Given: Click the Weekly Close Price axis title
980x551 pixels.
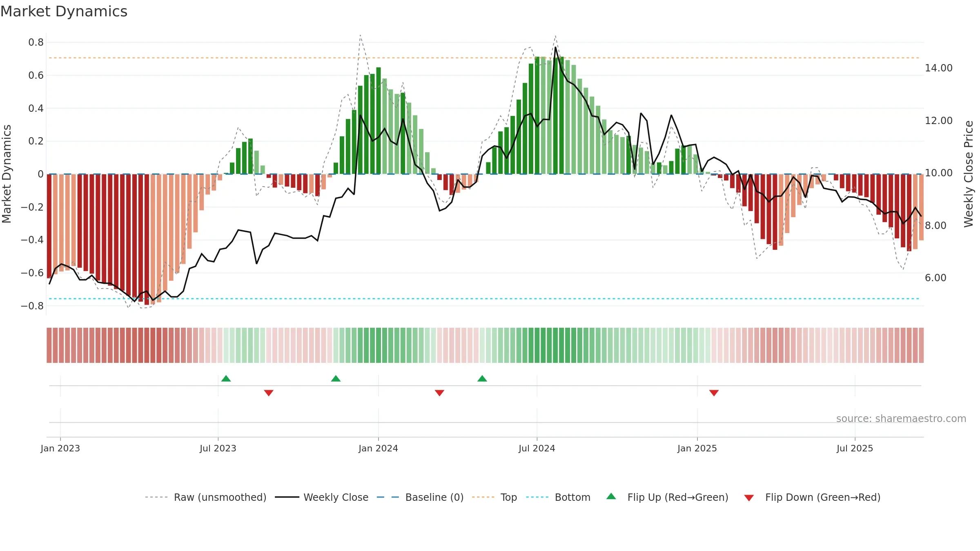Looking at the screenshot, I should 969,174.
